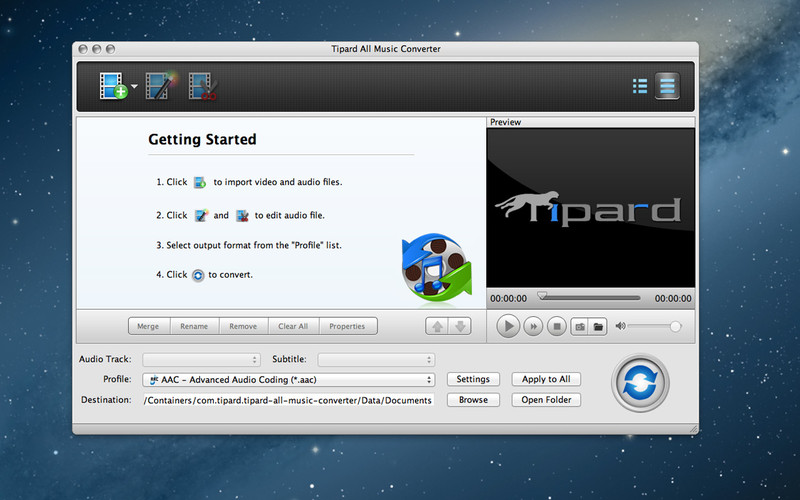Click the Tipard preview video area
800x500 pixels.
coord(591,208)
